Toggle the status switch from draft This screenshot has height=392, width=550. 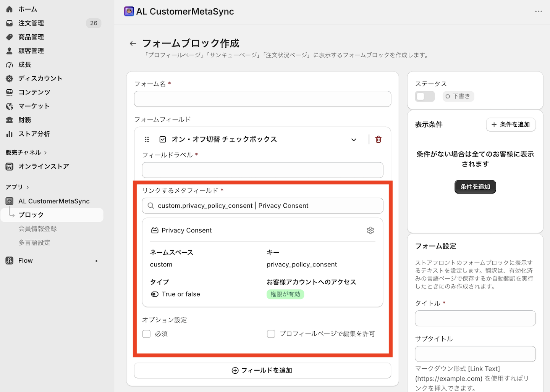click(x=425, y=96)
